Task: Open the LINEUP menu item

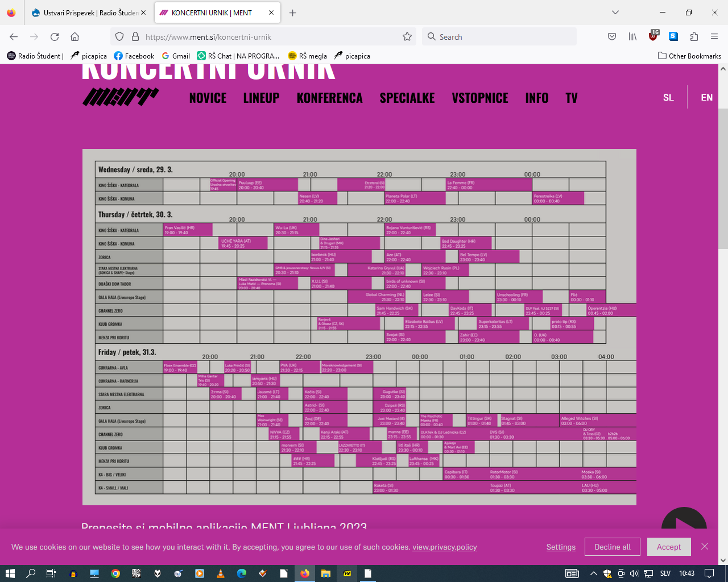Action: pos(261,98)
